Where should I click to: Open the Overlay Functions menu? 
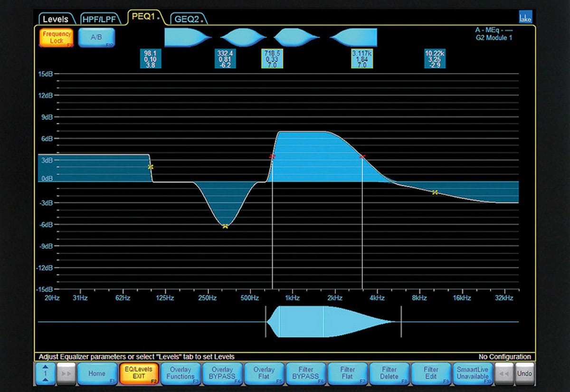[180, 373]
